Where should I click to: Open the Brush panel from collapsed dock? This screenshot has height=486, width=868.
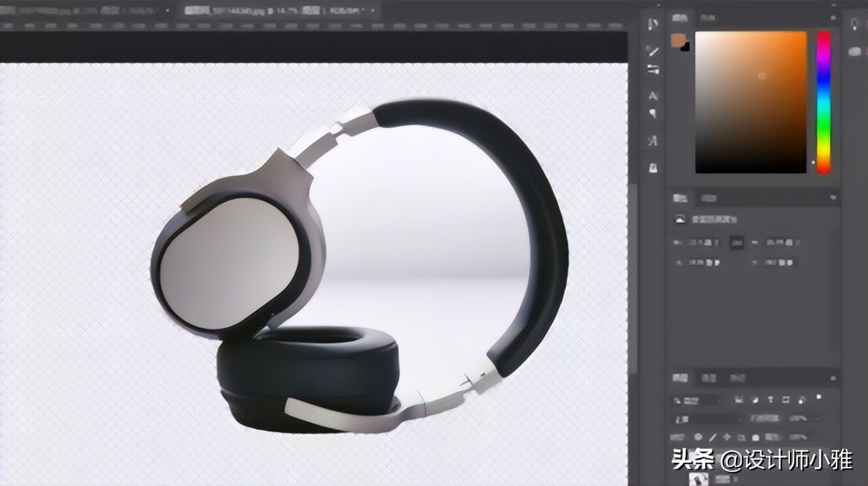click(x=653, y=50)
